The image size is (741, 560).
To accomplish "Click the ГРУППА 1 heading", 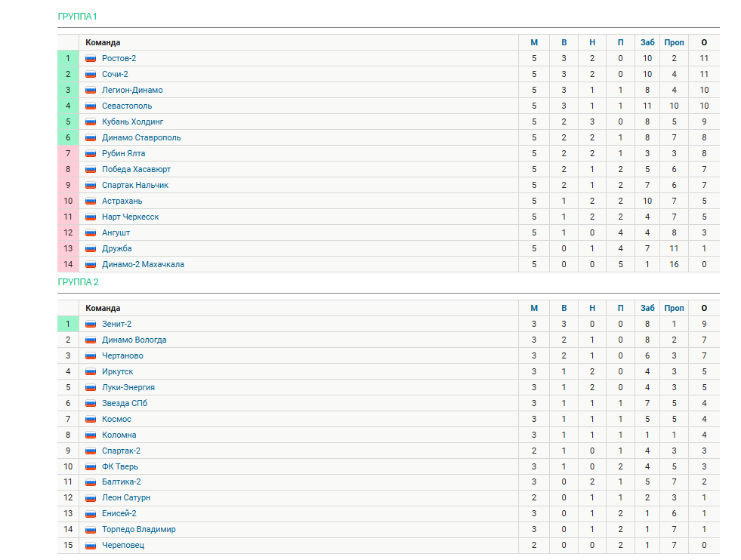I will pyautogui.click(x=77, y=17).
